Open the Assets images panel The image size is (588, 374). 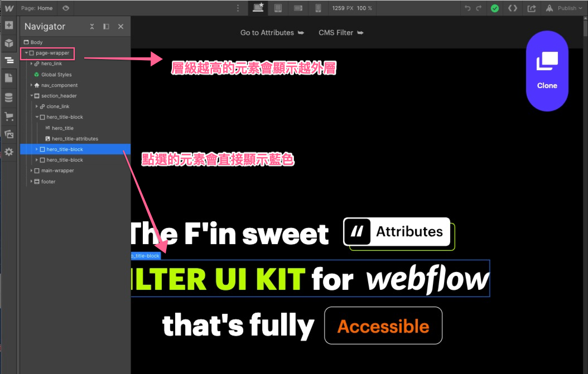(x=9, y=134)
